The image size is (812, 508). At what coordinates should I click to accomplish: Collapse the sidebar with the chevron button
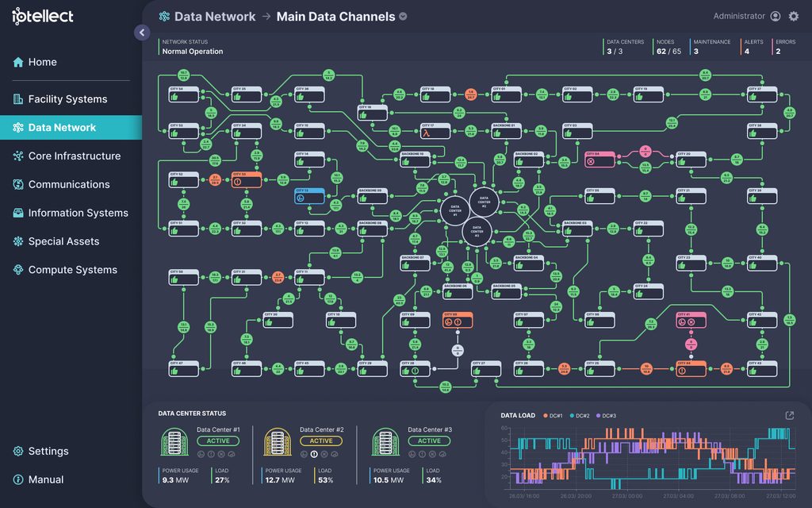click(142, 33)
